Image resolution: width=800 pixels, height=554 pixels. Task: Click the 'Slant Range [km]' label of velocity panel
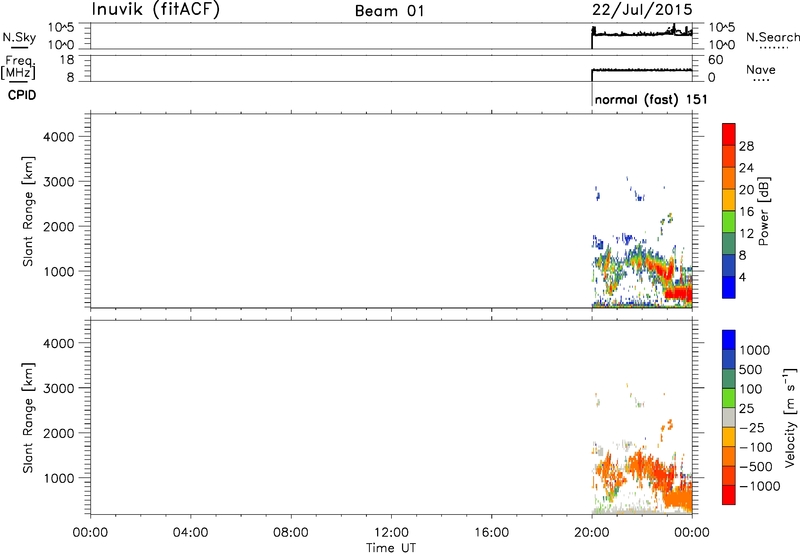click(28, 418)
